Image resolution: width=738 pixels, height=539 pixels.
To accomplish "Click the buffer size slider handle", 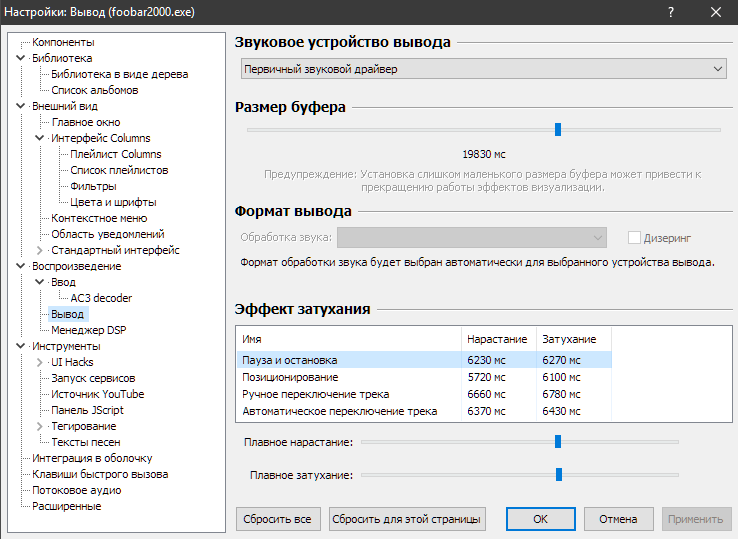I will (558, 129).
